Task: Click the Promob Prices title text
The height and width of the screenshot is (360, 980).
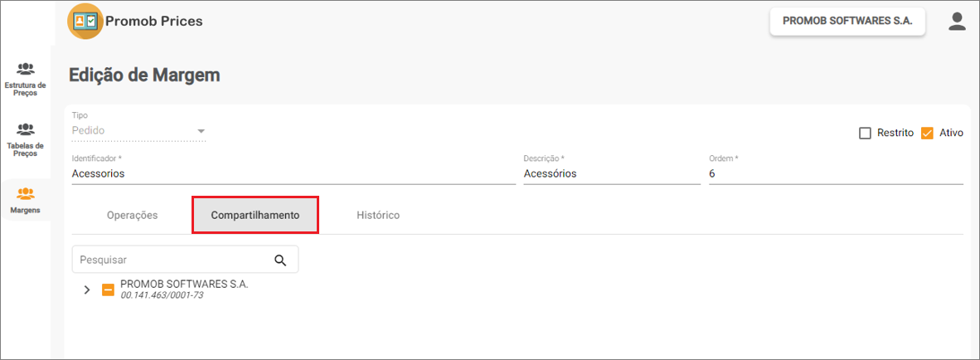Action: pos(153,22)
